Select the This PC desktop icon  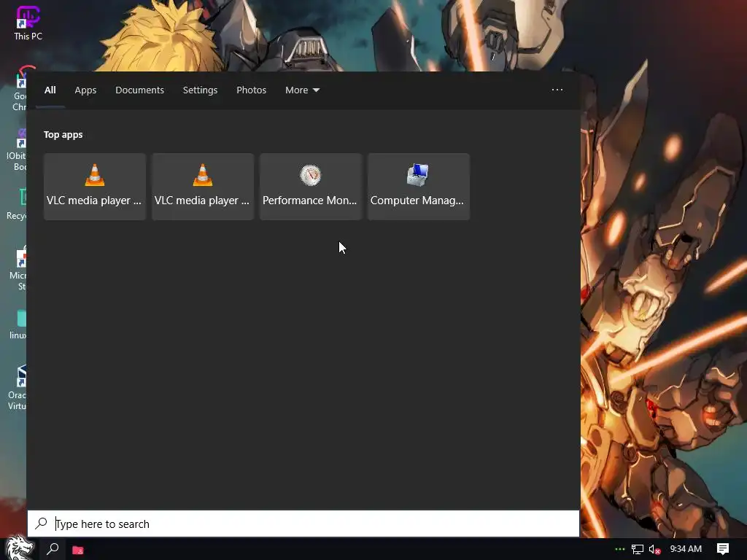point(28,23)
